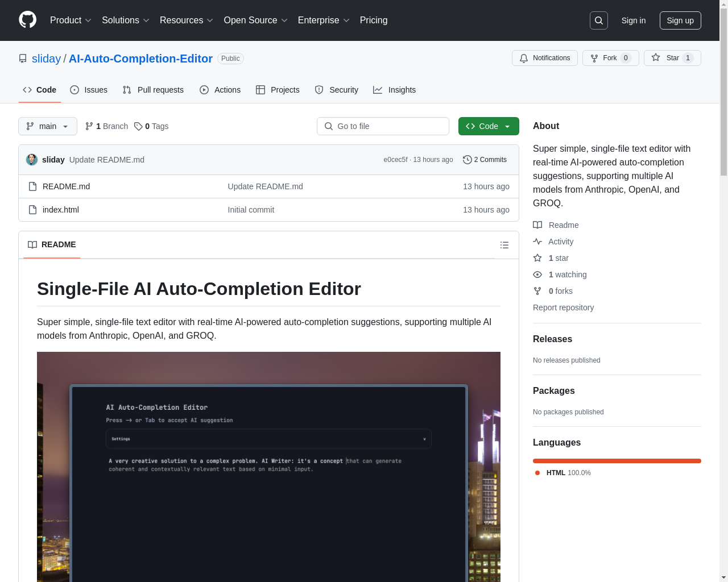Expand the Solutions menu
Image resolution: width=728 pixels, height=582 pixels.
(126, 20)
